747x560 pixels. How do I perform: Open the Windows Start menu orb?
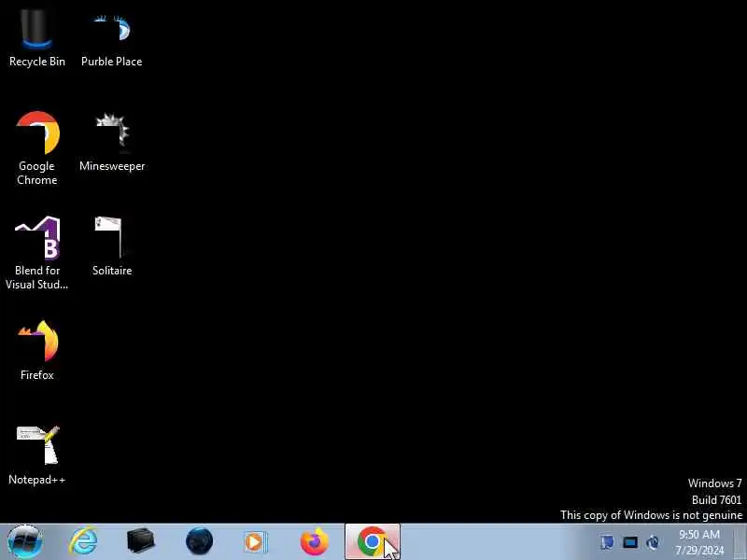coord(25,541)
